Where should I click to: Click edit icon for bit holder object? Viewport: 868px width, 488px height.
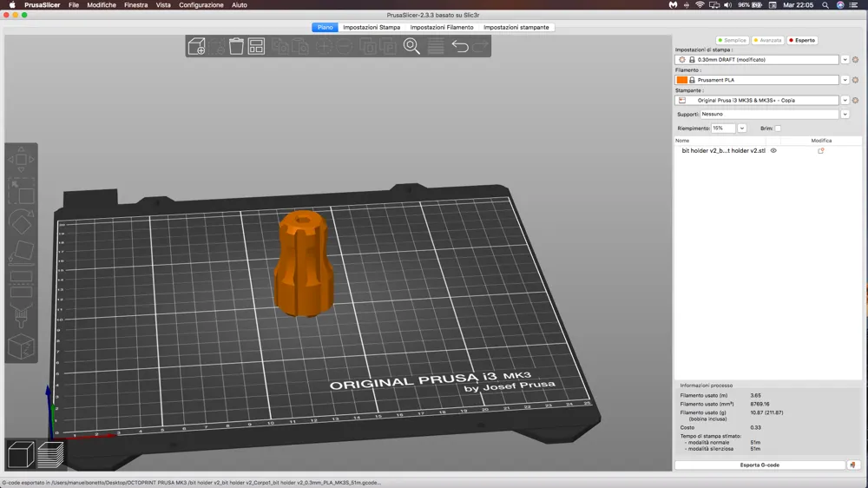coord(821,151)
